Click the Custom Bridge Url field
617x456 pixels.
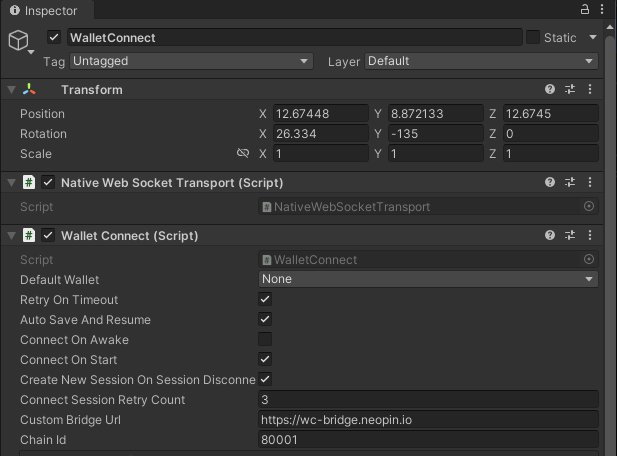(x=428, y=420)
